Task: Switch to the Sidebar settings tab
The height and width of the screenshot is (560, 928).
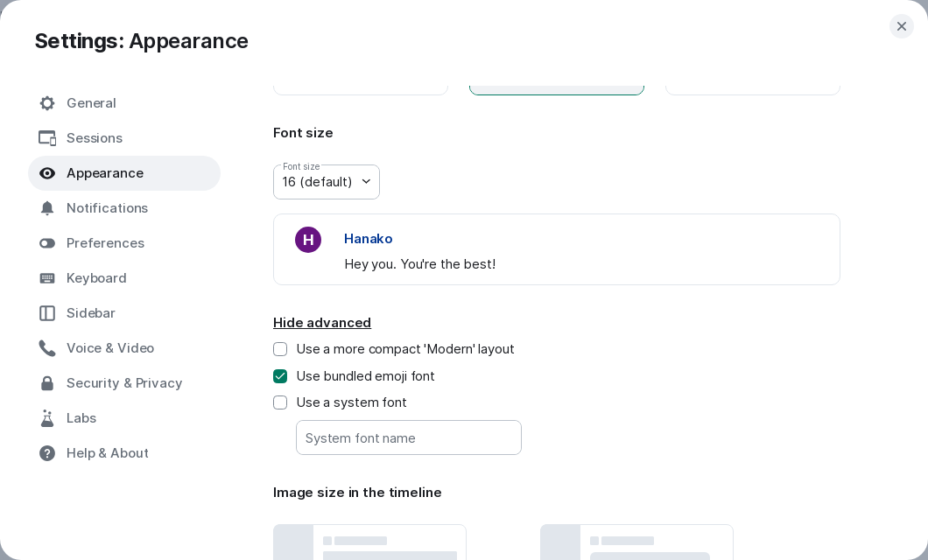Action: [91, 313]
